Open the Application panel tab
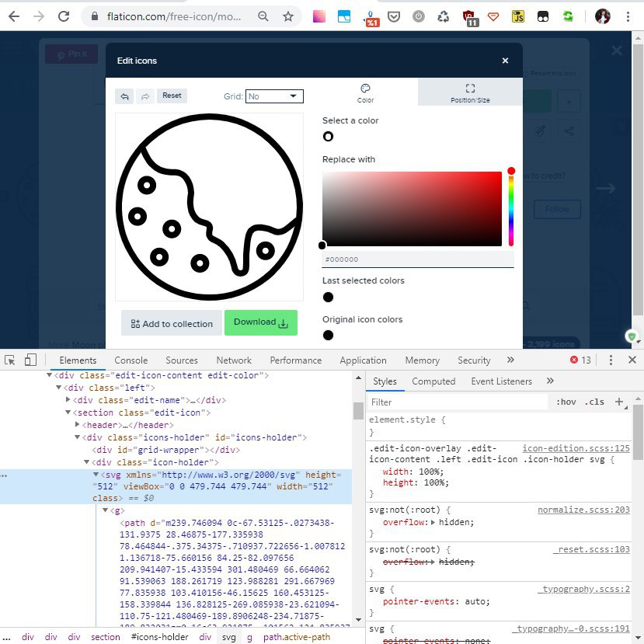 pyautogui.click(x=363, y=360)
